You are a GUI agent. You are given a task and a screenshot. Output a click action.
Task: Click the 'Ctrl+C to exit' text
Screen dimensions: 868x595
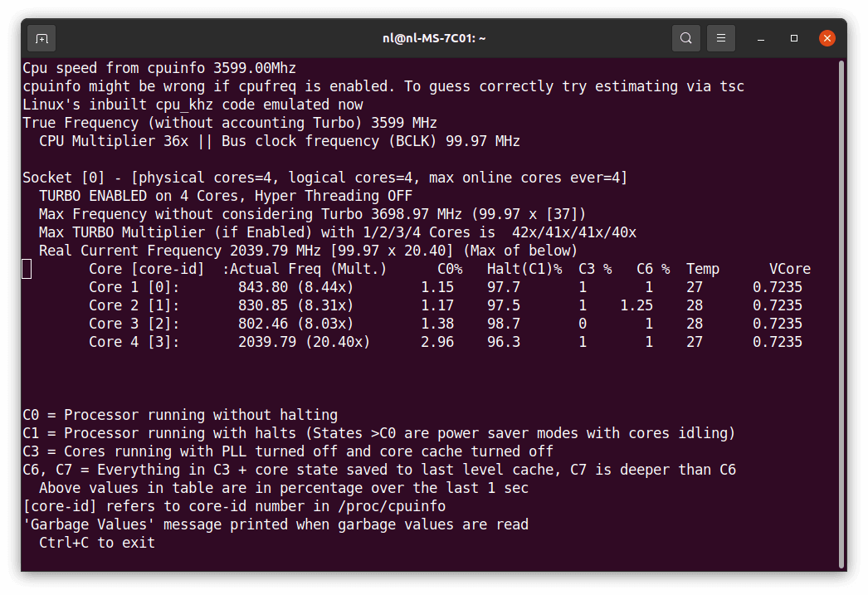97,543
